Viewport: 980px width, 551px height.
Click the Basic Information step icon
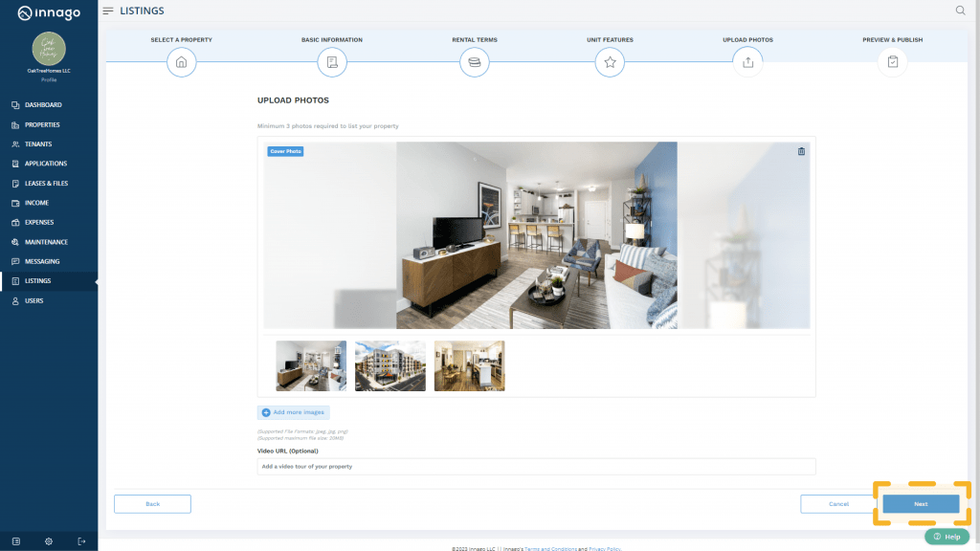point(332,62)
